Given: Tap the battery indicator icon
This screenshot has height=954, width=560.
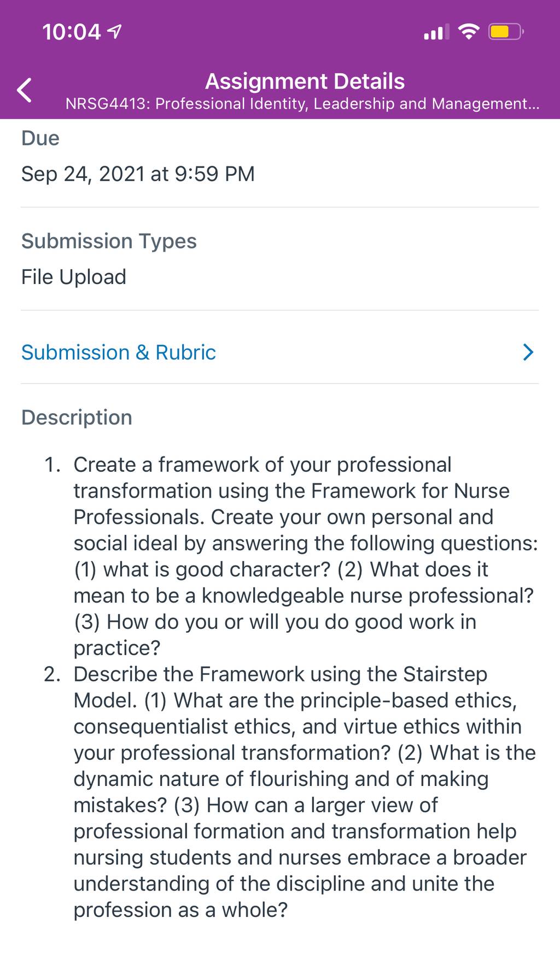Looking at the screenshot, I should pyautogui.click(x=506, y=32).
